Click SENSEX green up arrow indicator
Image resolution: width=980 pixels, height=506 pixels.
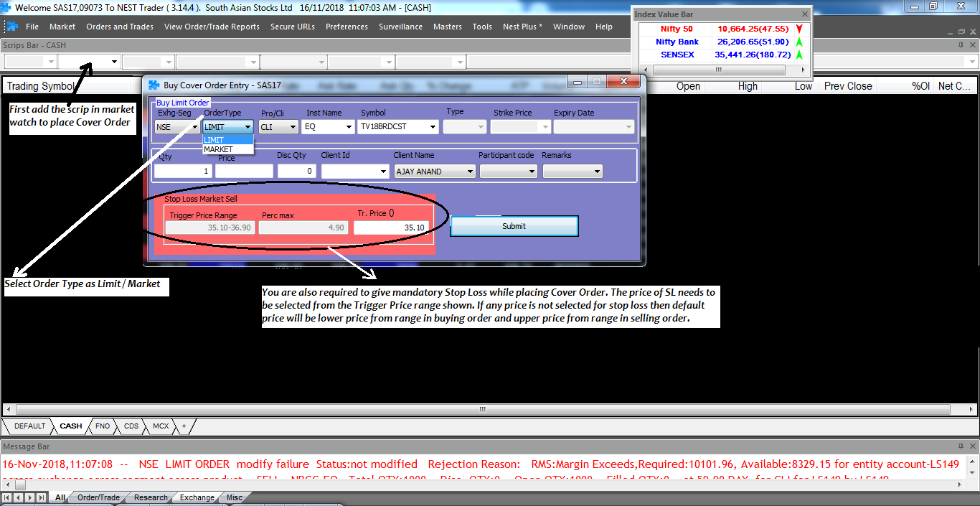tap(798, 55)
